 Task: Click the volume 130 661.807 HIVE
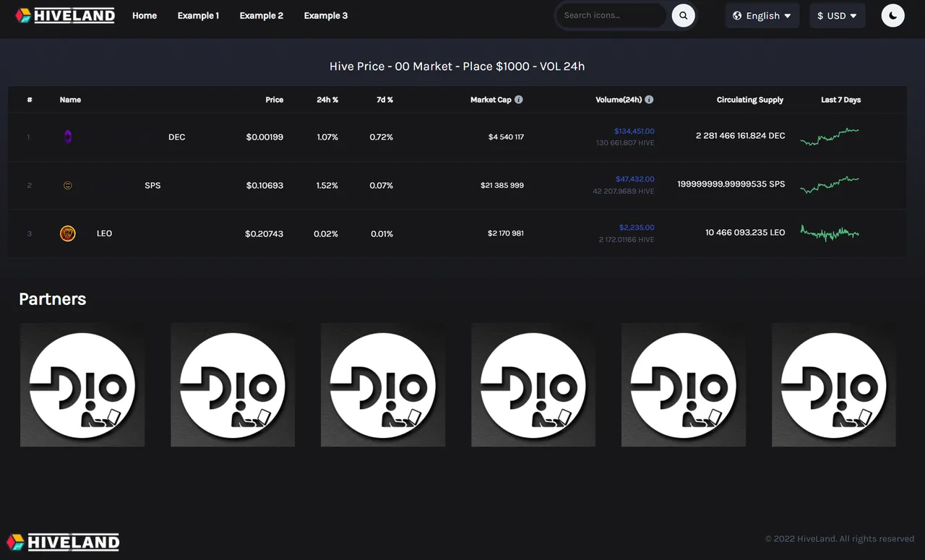click(625, 143)
